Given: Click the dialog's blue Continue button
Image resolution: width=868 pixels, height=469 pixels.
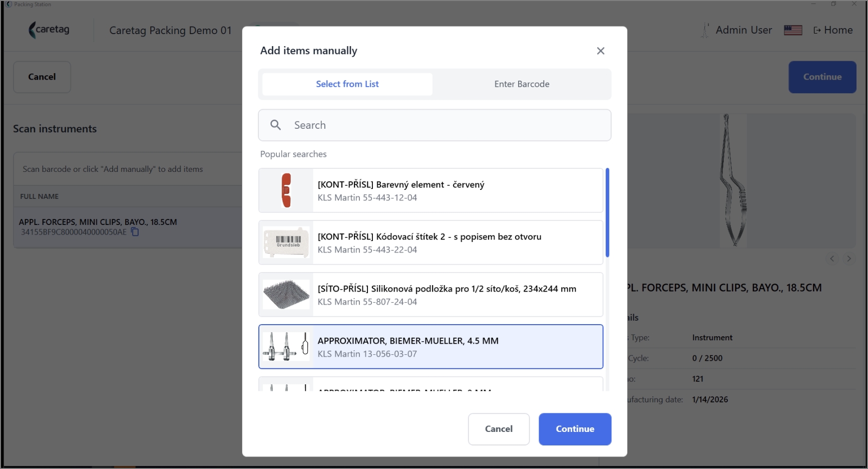Looking at the screenshot, I should (x=575, y=429).
